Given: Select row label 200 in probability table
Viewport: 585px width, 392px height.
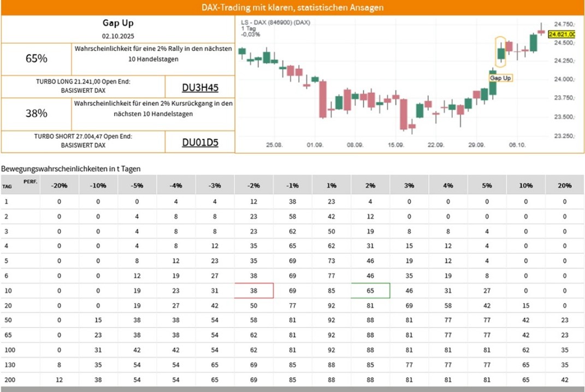Looking at the screenshot, I should pyautogui.click(x=7, y=379).
